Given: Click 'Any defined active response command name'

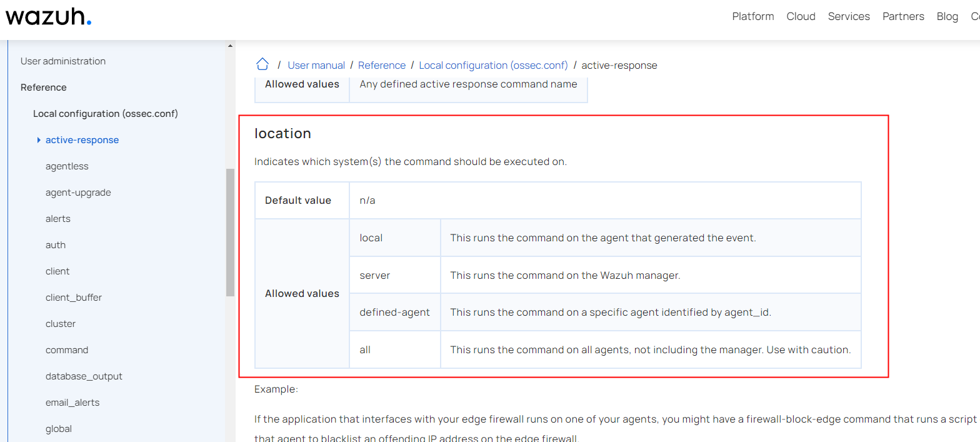Looking at the screenshot, I should click(468, 84).
